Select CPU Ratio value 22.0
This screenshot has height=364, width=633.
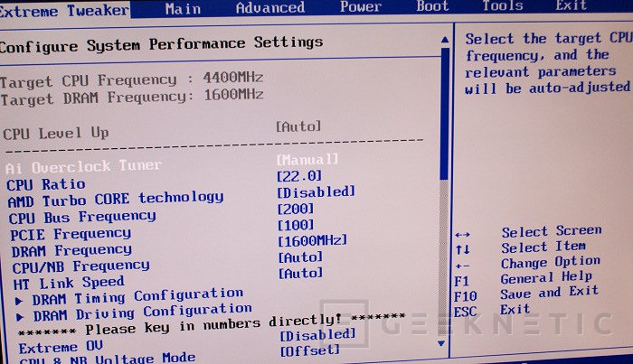coord(299,176)
